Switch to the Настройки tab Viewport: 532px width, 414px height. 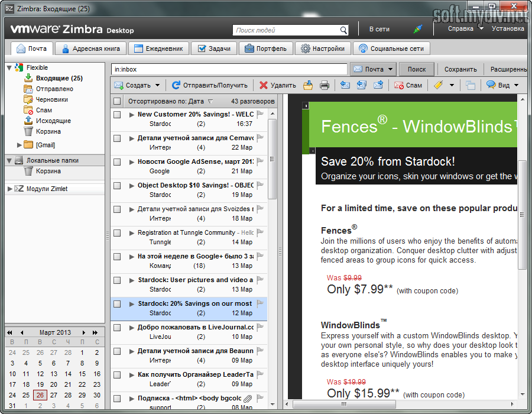(323, 48)
